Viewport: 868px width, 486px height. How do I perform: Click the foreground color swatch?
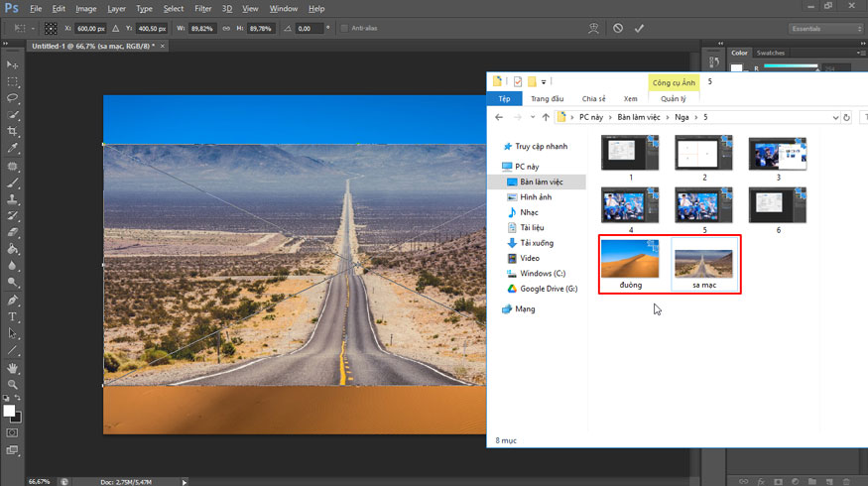tap(8, 410)
